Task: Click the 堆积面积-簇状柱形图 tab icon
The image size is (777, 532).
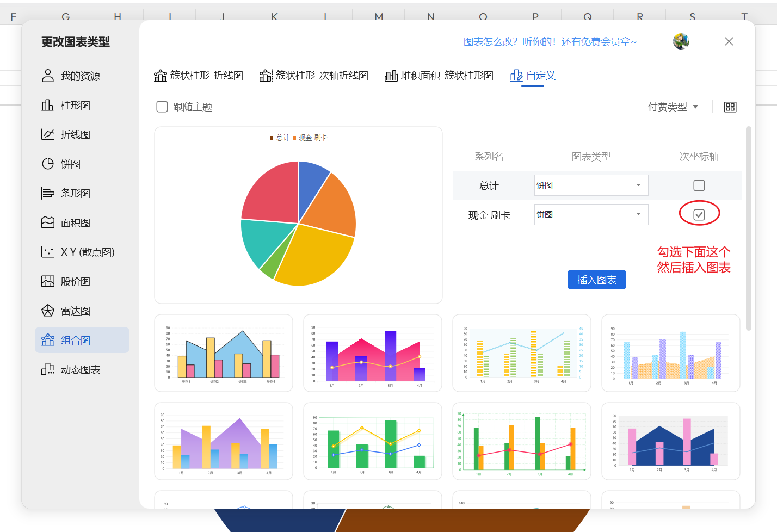Action: click(x=391, y=76)
